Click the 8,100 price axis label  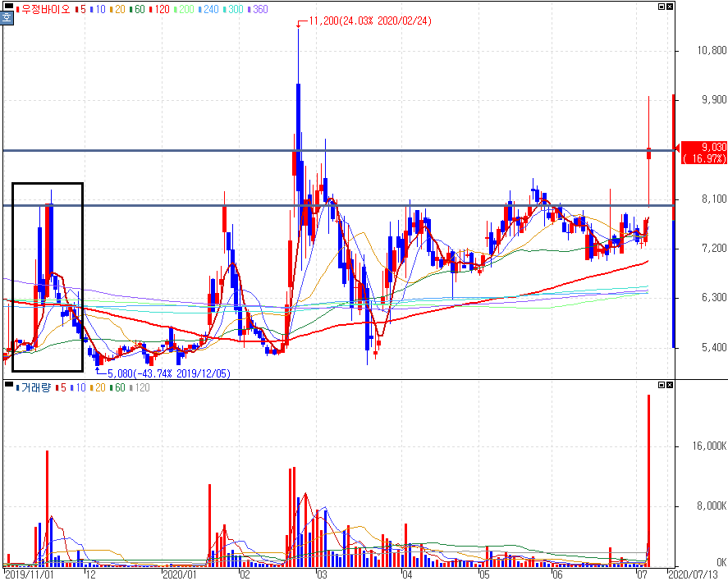pyautogui.click(x=713, y=199)
